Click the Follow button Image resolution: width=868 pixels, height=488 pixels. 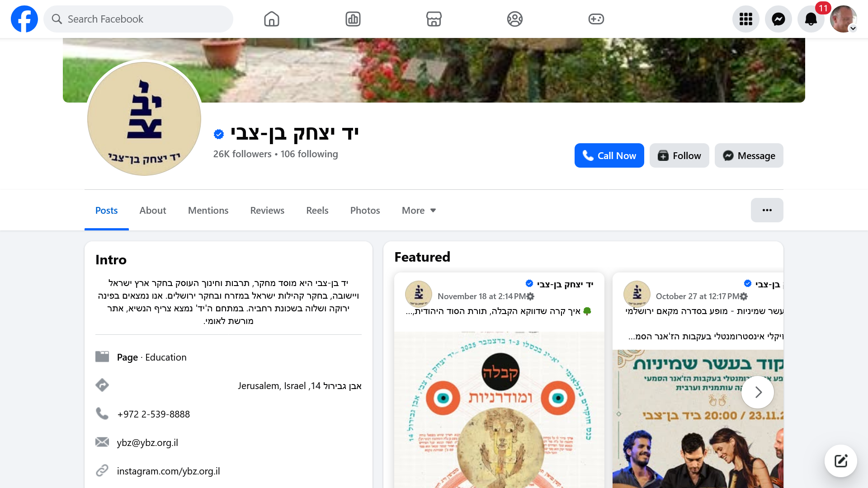pyautogui.click(x=679, y=155)
